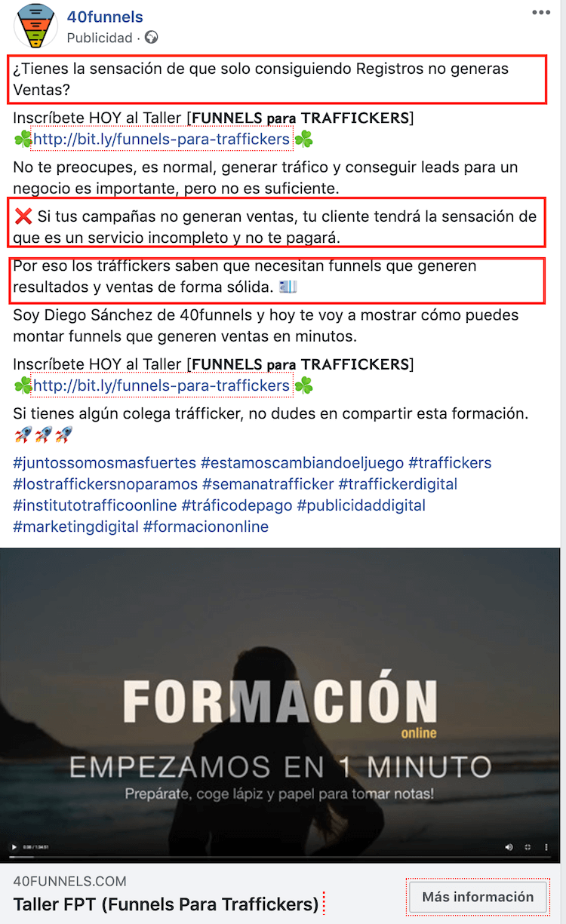Click the #formaciononline hashtag

[x=206, y=526]
